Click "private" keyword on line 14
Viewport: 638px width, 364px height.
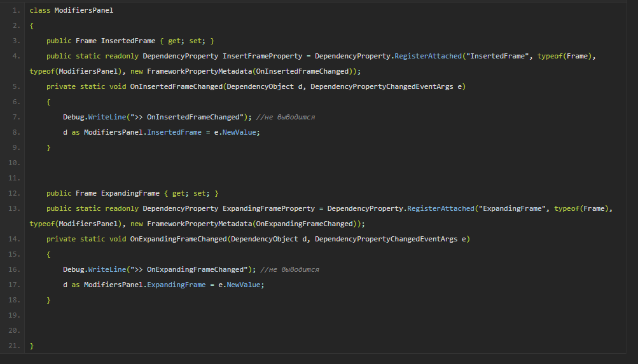point(61,239)
